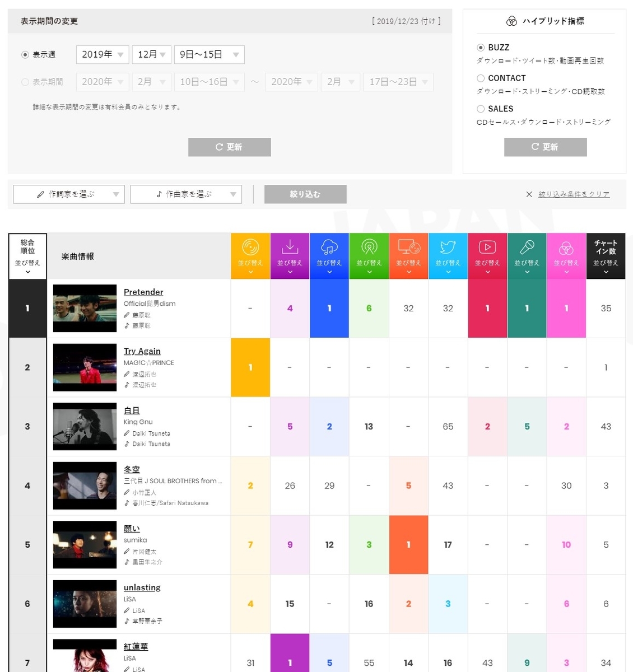Sort chart by the blue streaming cloud icon
The width and height of the screenshot is (633, 672).
(329, 256)
